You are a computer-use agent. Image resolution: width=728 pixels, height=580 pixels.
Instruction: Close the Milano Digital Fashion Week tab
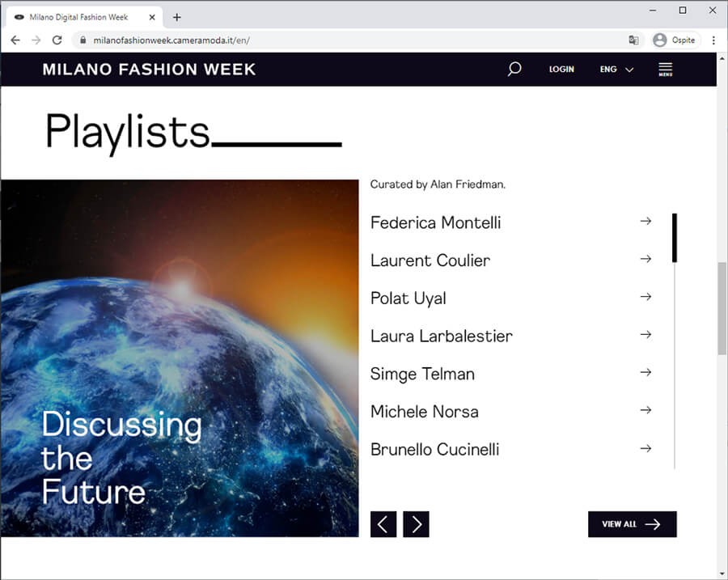(x=152, y=18)
